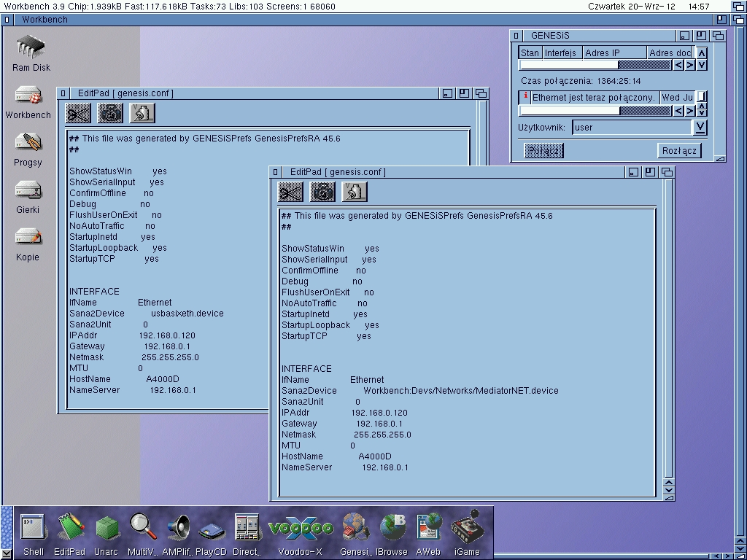Screen dimensions: 747x560
Task: Click glue-bottle paste icon in front EditPad window
Action: pos(355,192)
